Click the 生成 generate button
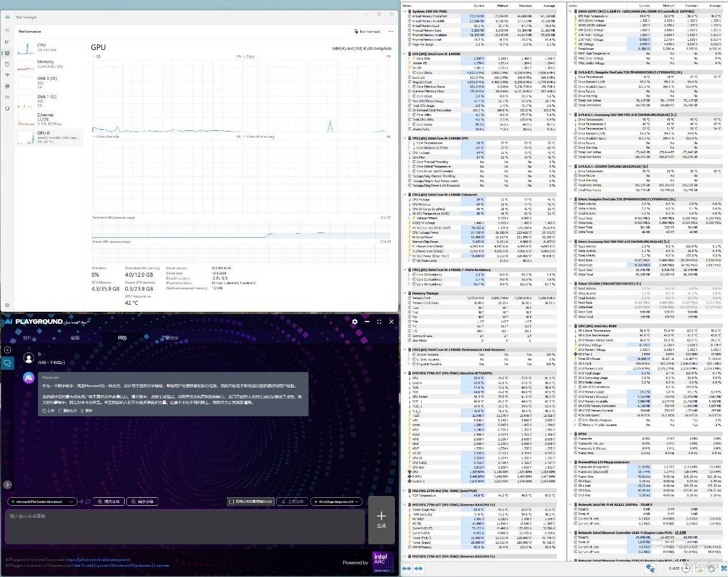Image resolution: width=728 pixels, height=577 pixels. 381,520
